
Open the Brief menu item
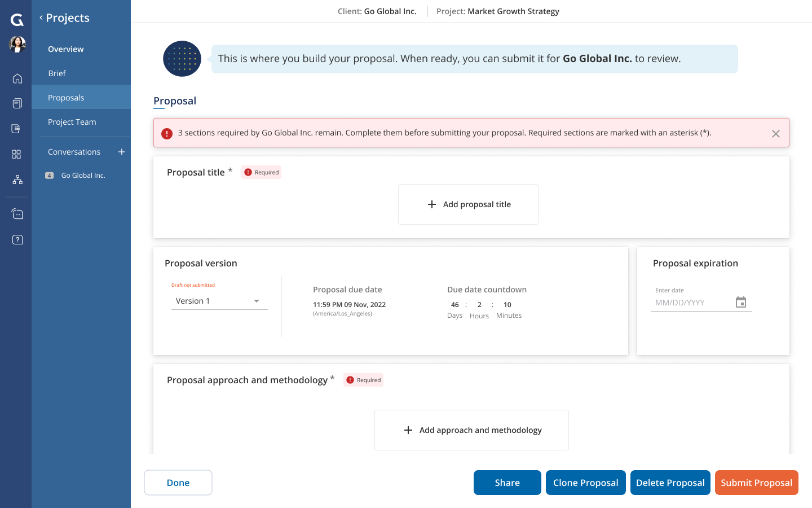[x=57, y=73]
